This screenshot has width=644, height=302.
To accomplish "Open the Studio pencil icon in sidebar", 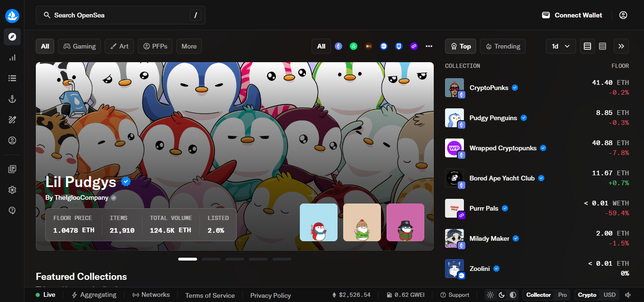I will click(12, 120).
